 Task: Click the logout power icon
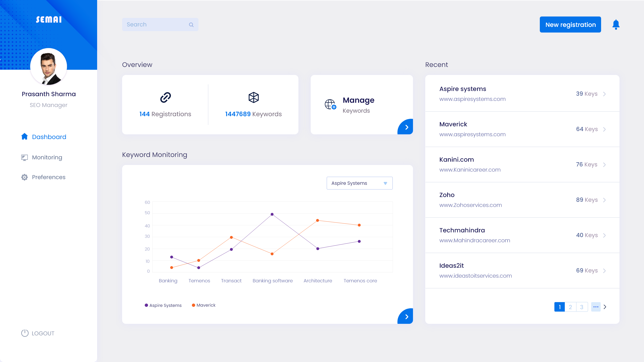(25, 333)
